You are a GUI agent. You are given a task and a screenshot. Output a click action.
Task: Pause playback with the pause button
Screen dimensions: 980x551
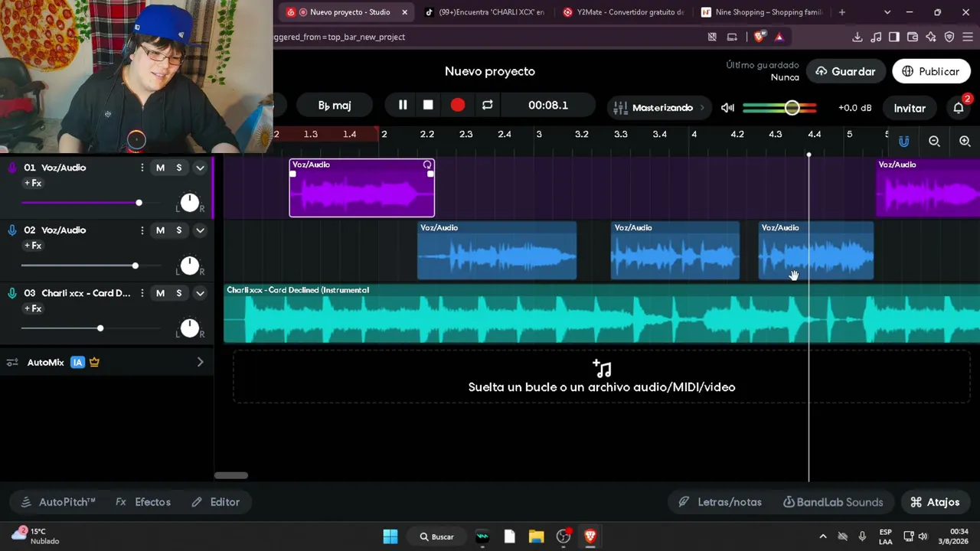click(x=403, y=105)
